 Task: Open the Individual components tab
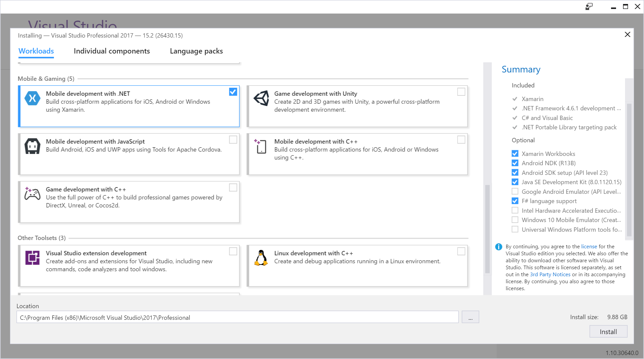pyautogui.click(x=112, y=51)
